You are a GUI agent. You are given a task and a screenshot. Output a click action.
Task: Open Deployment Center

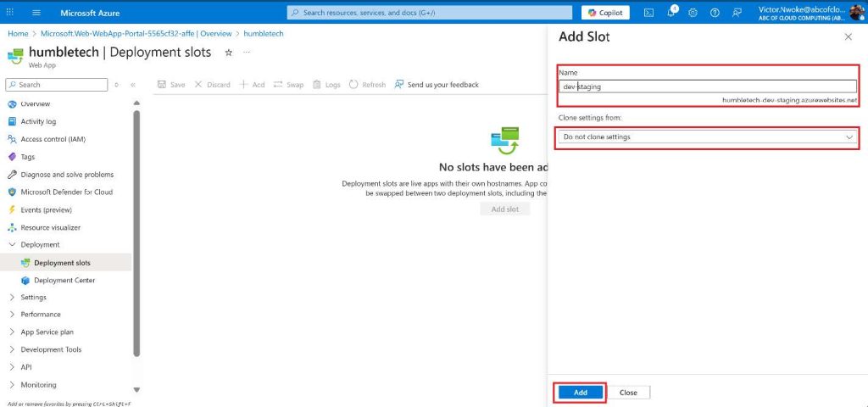click(x=66, y=280)
